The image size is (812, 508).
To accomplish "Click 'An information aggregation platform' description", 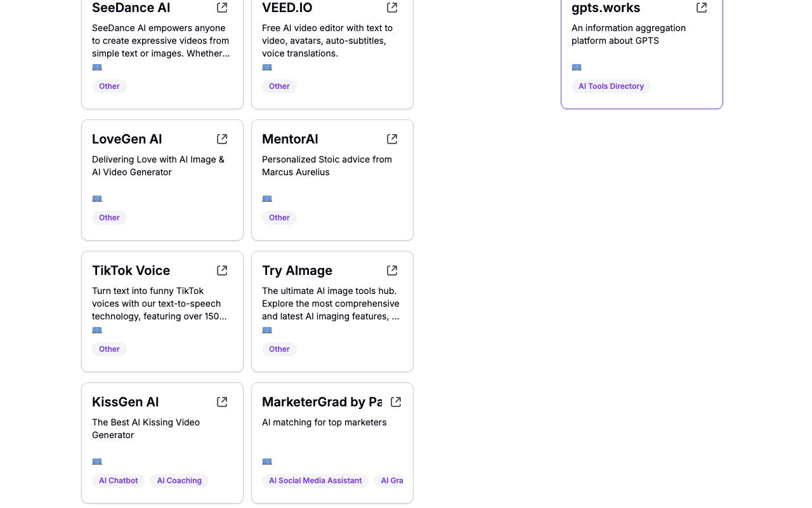I will tap(629, 34).
